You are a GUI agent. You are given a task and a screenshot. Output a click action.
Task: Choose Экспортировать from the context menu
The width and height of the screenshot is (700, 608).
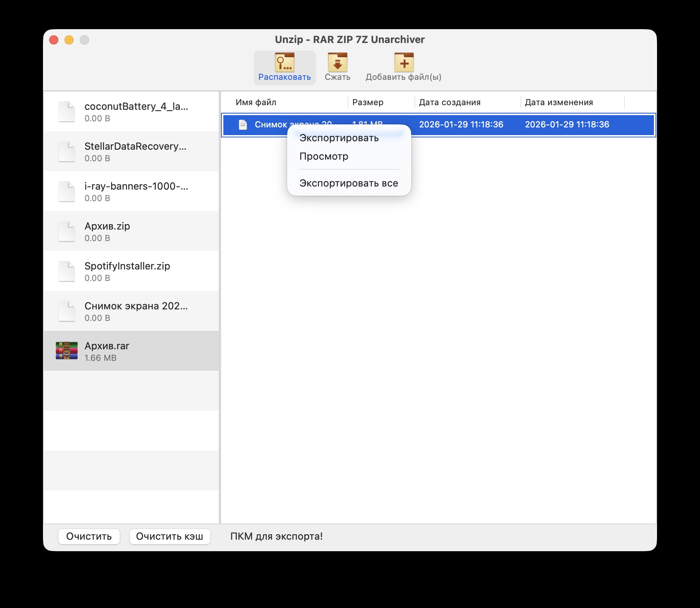339,137
